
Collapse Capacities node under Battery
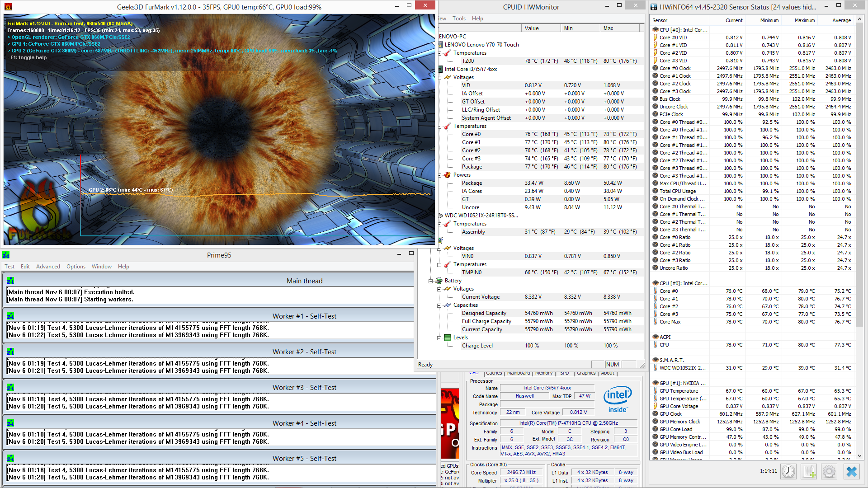(439, 305)
